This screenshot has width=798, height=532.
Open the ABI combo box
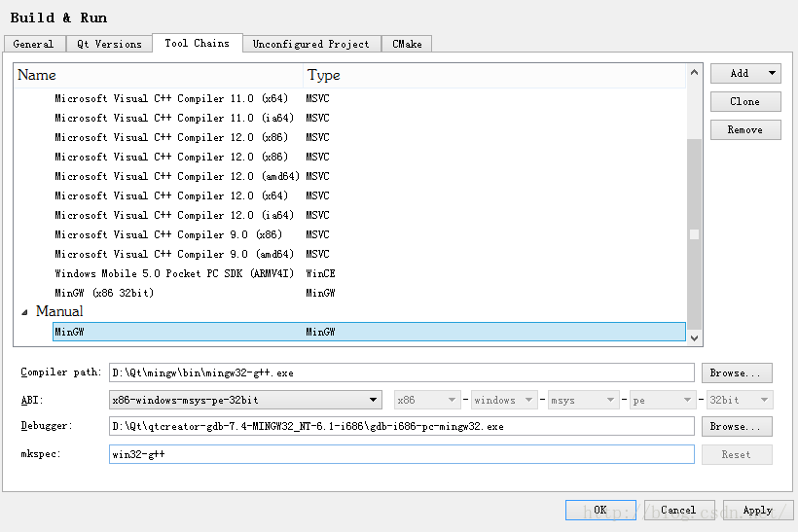(246, 400)
